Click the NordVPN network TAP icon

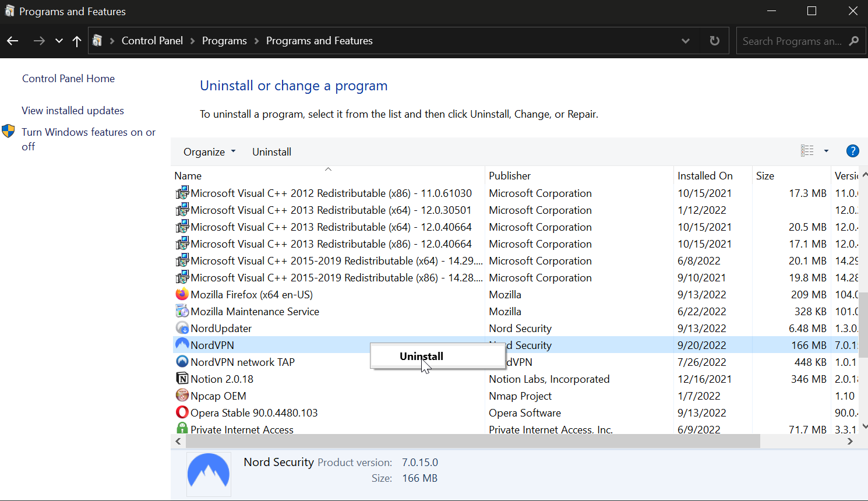(x=182, y=362)
